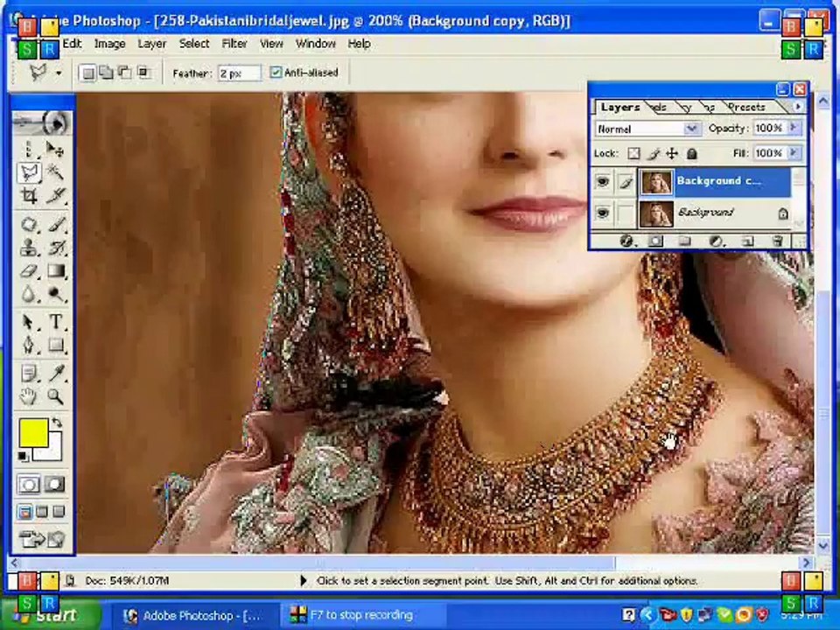This screenshot has width=840, height=630.
Task: Select the Clone Stamp tool
Action: click(29, 248)
